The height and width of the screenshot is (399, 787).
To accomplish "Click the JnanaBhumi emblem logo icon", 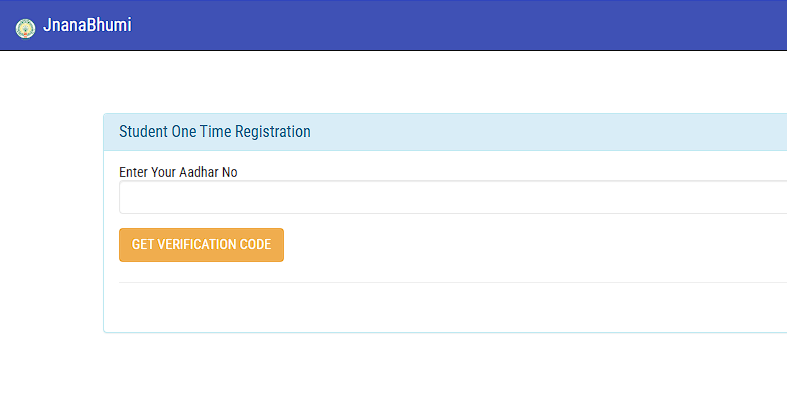I will pos(25,29).
